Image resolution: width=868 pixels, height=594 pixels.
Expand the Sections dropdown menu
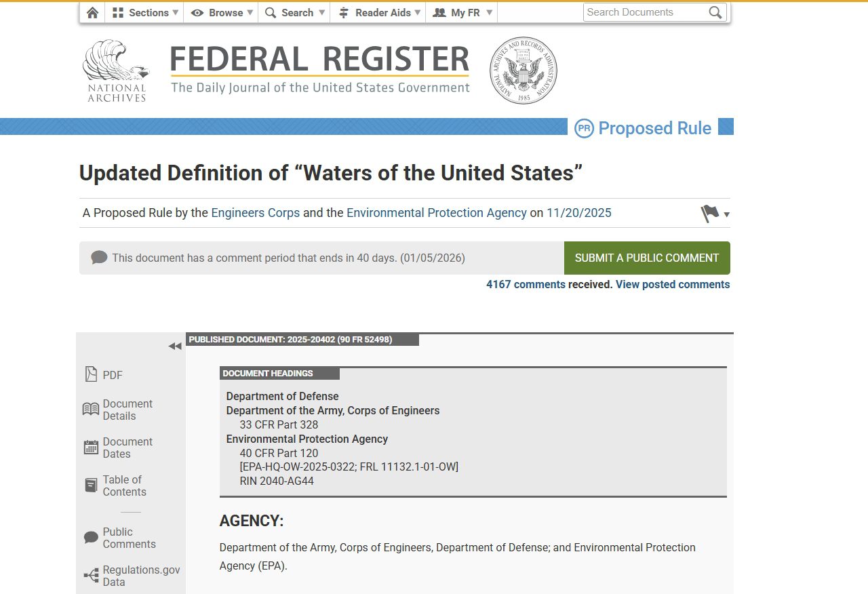point(144,12)
